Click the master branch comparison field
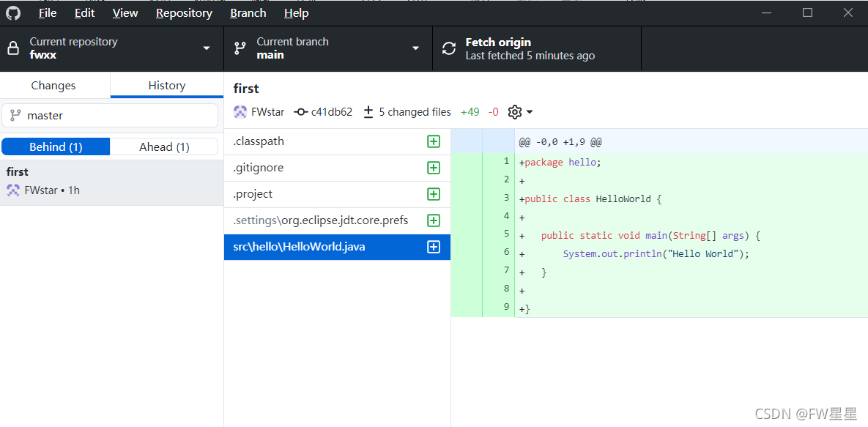This screenshot has width=868, height=427. click(x=110, y=115)
